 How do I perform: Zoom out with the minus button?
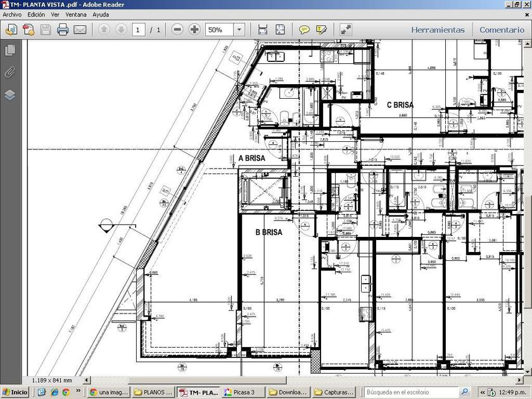(x=177, y=30)
